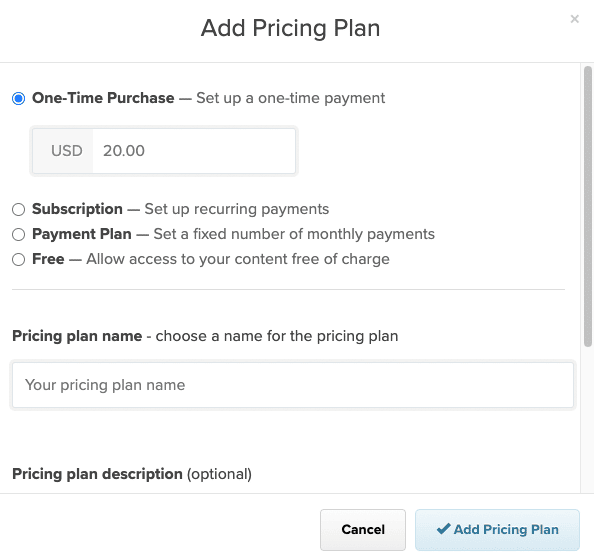Click the Free label text
The height and width of the screenshot is (560, 594).
pyautogui.click(x=48, y=259)
